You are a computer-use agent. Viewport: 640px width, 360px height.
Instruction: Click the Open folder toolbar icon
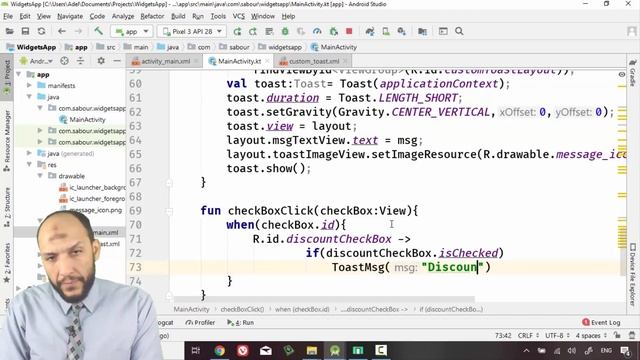9,31
